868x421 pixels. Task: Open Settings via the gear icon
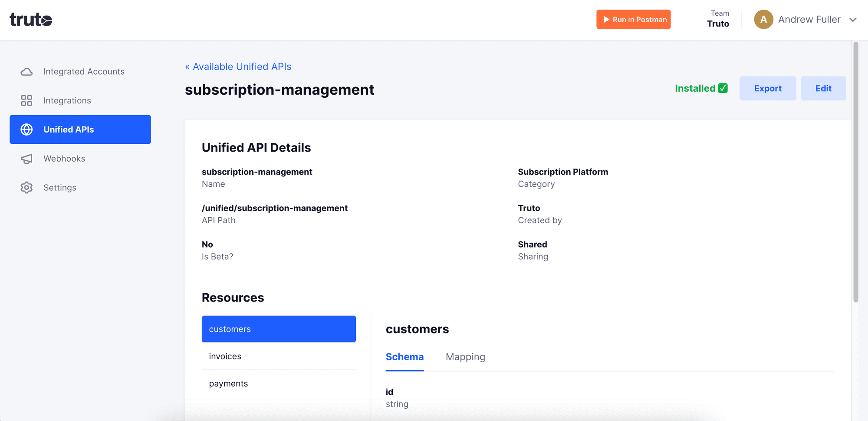(x=26, y=187)
